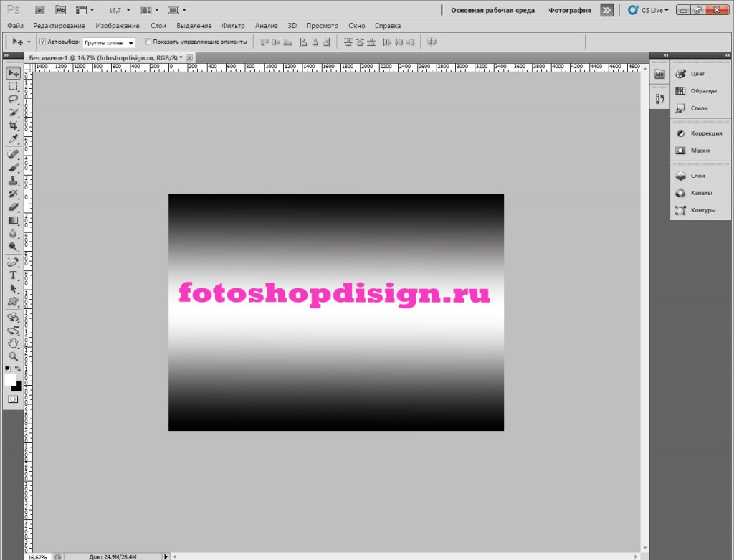The width and height of the screenshot is (734, 560).
Task: Select the Lasso tool
Action: (x=13, y=99)
